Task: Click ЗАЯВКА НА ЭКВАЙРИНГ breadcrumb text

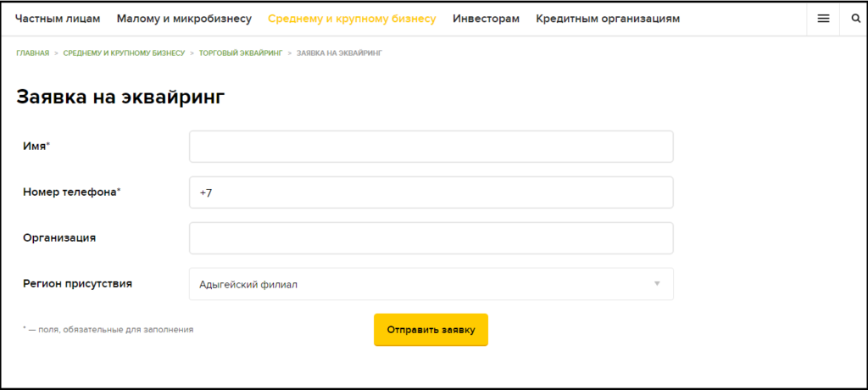Action: pyautogui.click(x=339, y=53)
